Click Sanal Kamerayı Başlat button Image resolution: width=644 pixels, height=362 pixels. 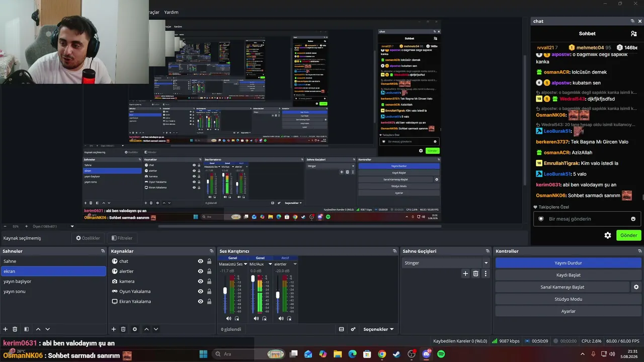point(562,287)
